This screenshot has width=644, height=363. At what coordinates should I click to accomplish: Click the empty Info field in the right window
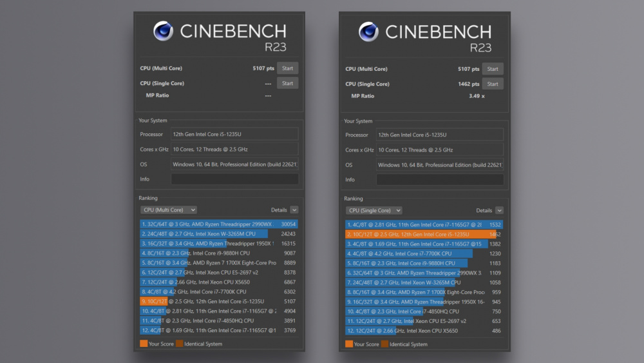[x=440, y=179]
